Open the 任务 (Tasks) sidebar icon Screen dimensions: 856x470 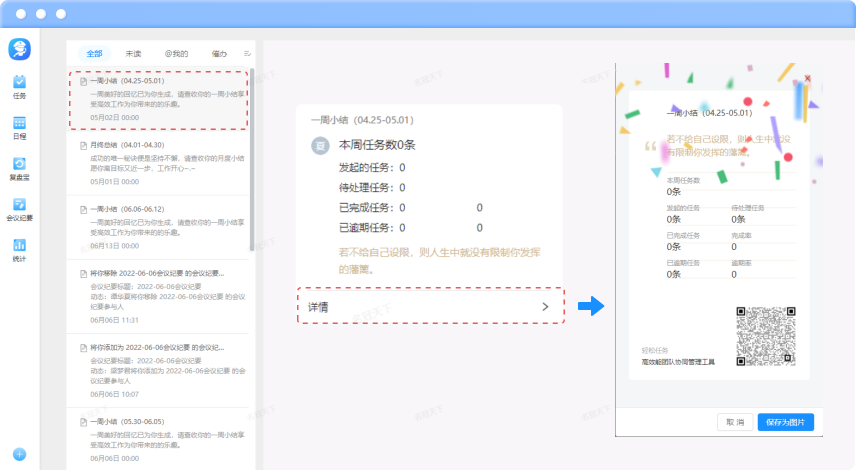19,84
